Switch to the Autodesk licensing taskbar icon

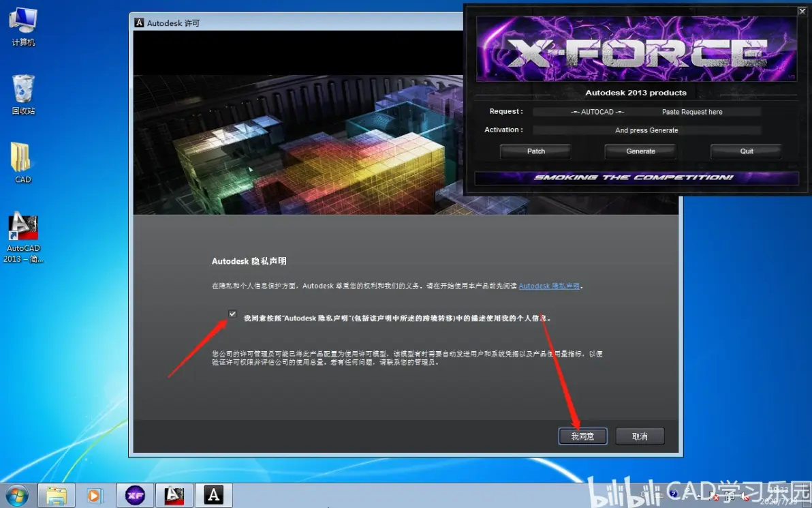(213, 496)
